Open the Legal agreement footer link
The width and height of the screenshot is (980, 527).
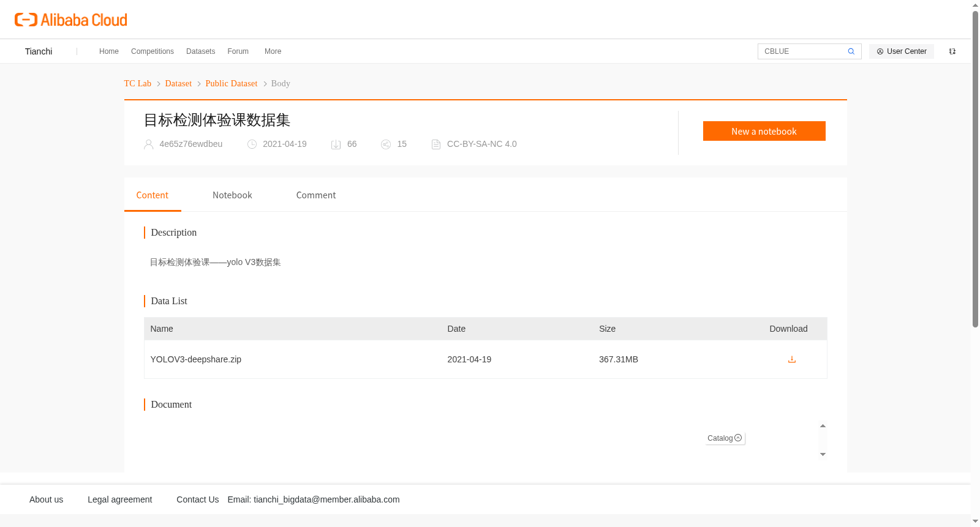click(x=119, y=499)
